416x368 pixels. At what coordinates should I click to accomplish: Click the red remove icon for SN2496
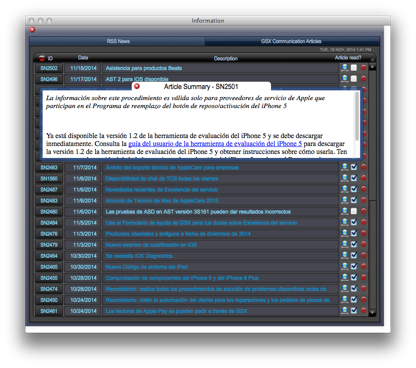click(x=363, y=79)
